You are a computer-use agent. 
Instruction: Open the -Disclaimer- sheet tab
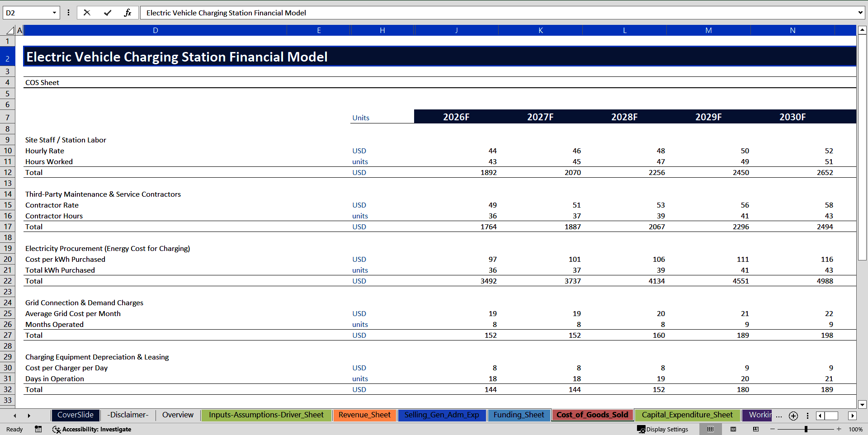pyautogui.click(x=128, y=415)
